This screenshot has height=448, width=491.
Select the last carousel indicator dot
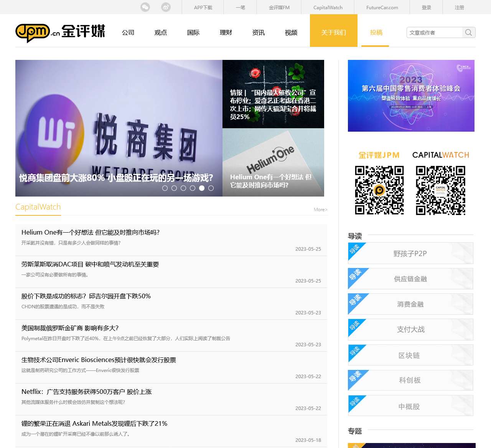(210, 188)
